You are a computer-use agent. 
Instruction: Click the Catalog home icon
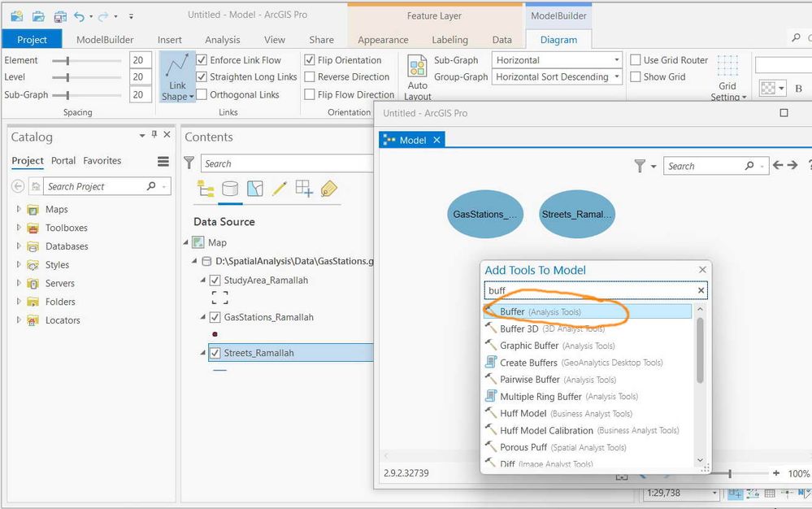pos(36,186)
